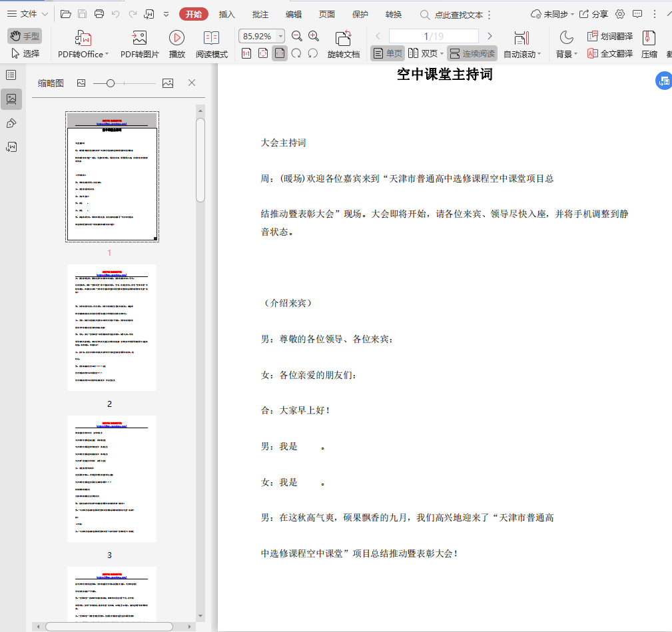Click the redo arrow icon

pos(133,14)
